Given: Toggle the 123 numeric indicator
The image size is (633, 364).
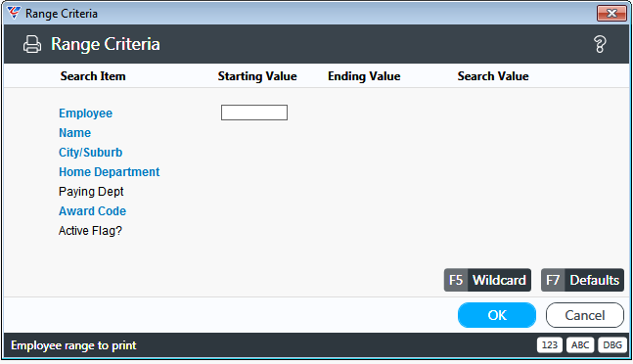Looking at the screenshot, I should [550, 345].
